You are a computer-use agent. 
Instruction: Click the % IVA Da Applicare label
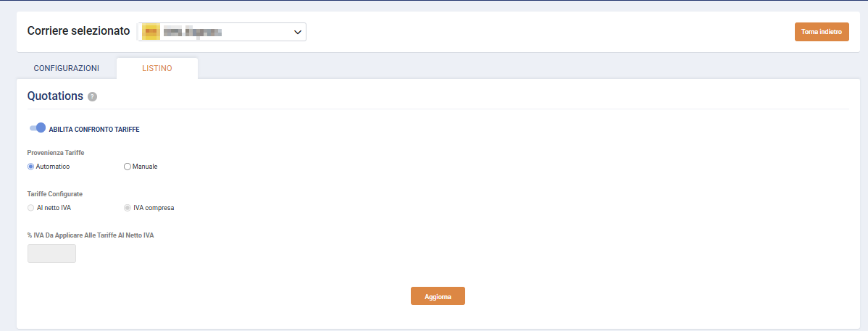[x=91, y=235]
